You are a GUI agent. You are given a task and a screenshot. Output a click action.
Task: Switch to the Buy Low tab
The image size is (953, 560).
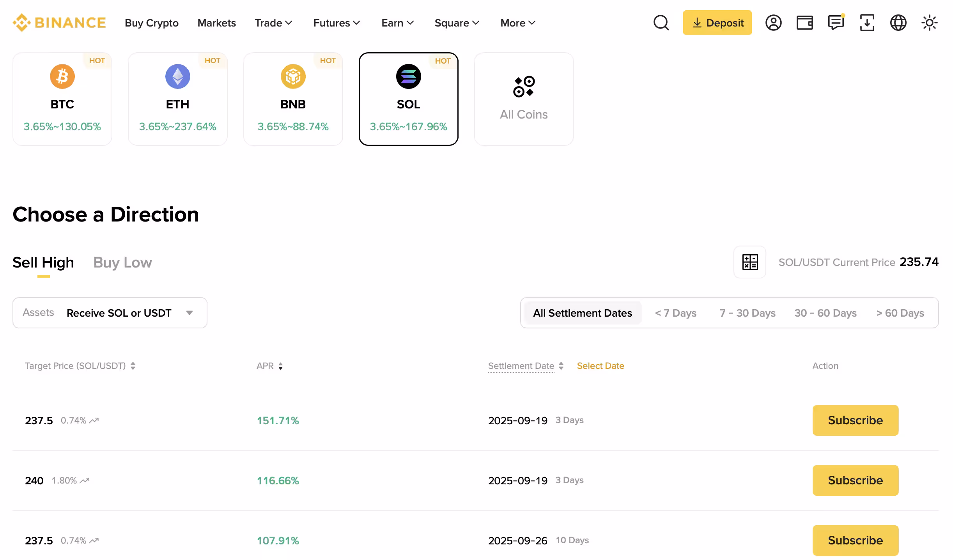pos(122,262)
